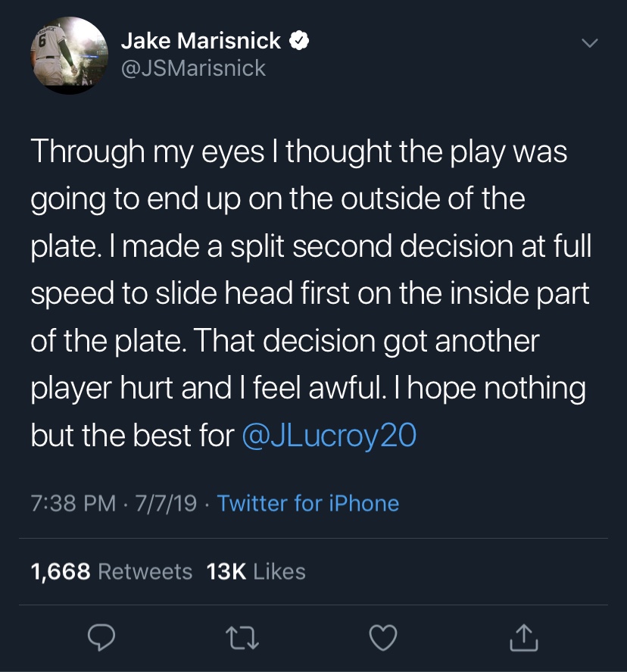This screenshot has width=627, height=672.
Task: Visit the @JSMarisnick handle
Action: click(x=193, y=68)
